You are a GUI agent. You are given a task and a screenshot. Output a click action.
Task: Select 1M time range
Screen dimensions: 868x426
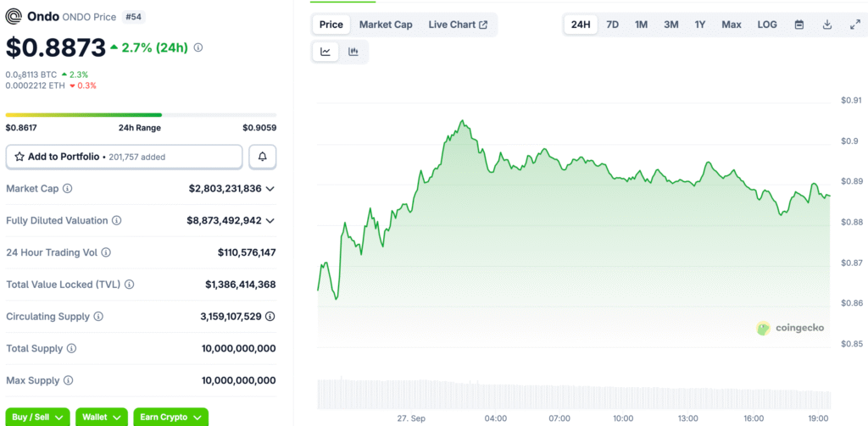(x=641, y=25)
